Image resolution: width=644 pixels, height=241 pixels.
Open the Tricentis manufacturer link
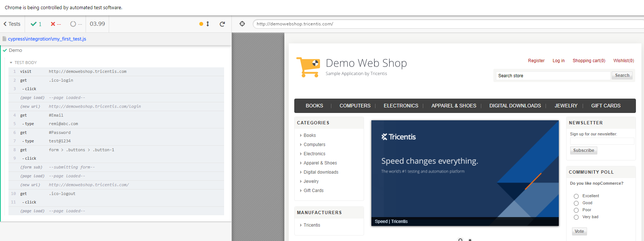click(x=312, y=225)
